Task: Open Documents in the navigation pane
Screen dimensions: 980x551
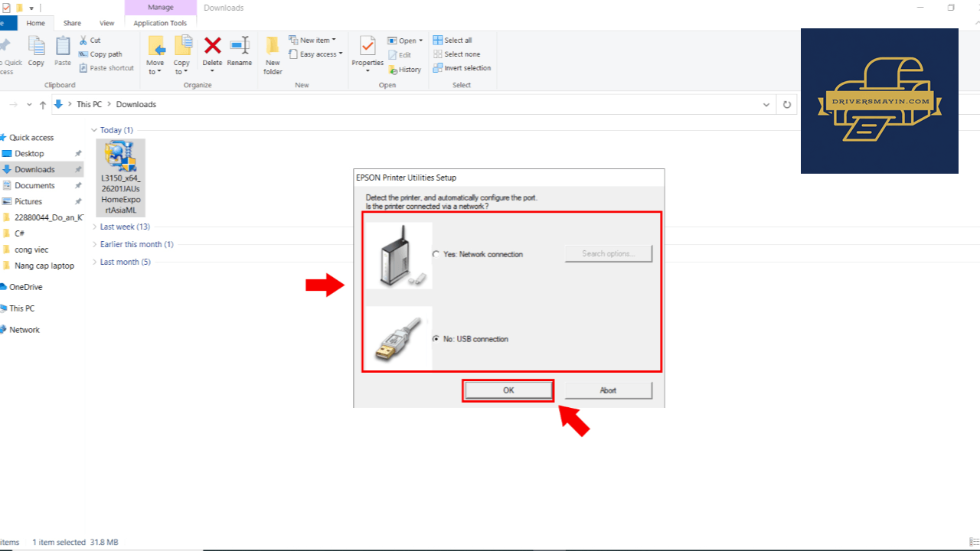Action: point(34,186)
